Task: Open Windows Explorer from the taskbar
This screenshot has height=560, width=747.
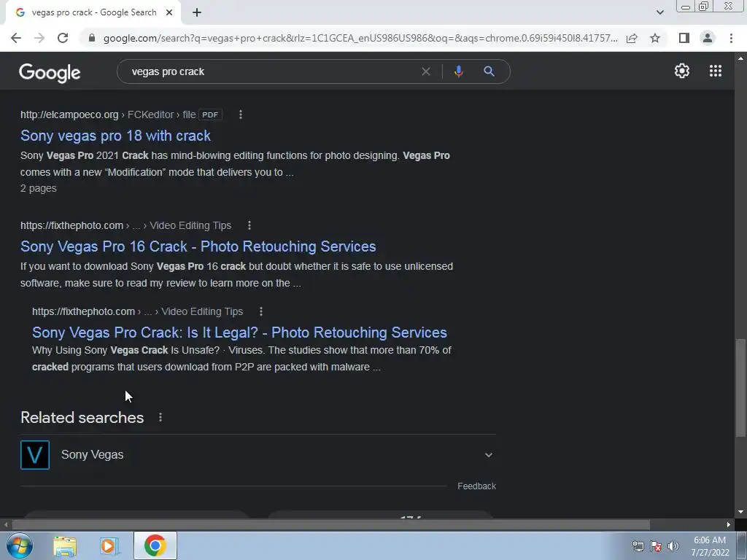Action: (x=65, y=546)
